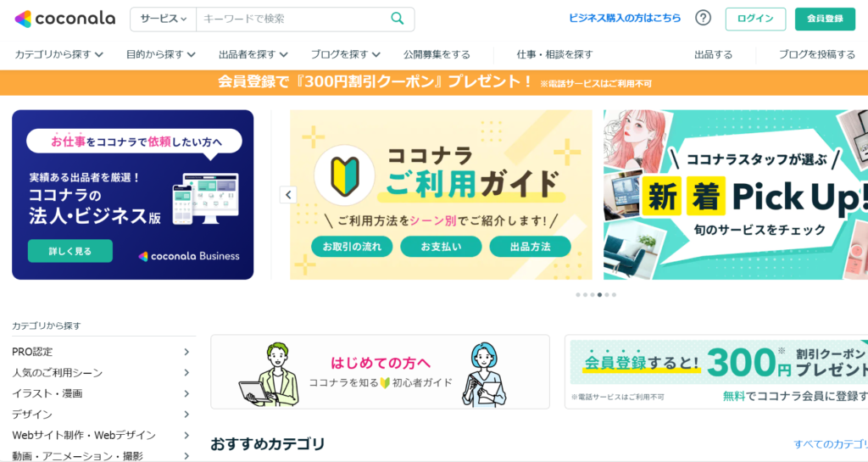Select 仕事・相談を探す menu item
Viewport: 868px width, 462px height.
pos(554,54)
